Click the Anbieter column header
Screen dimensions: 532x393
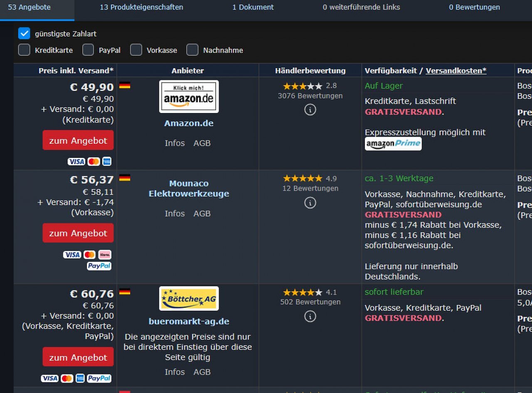click(x=188, y=71)
